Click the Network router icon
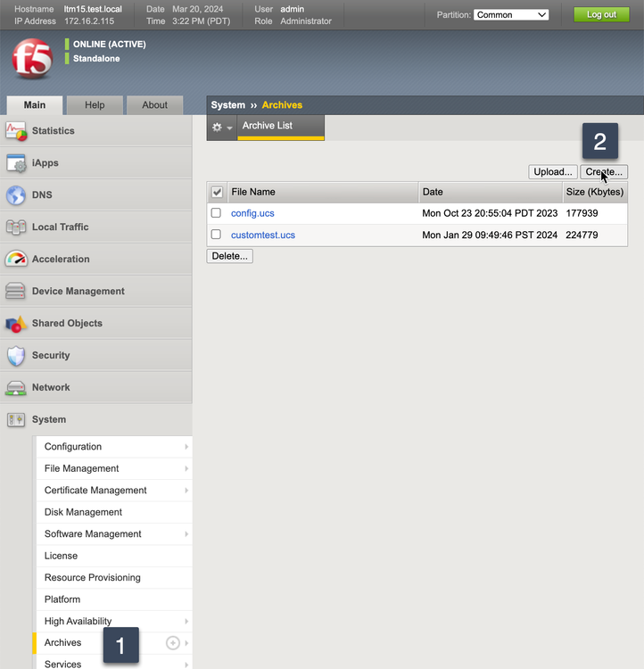The height and width of the screenshot is (669, 644). click(x=16, y=387)
